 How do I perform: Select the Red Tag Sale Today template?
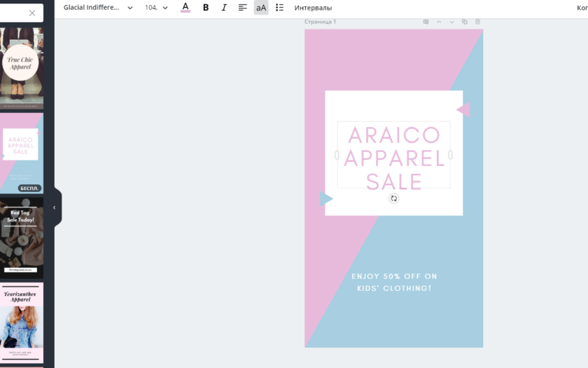pos(22,238)
